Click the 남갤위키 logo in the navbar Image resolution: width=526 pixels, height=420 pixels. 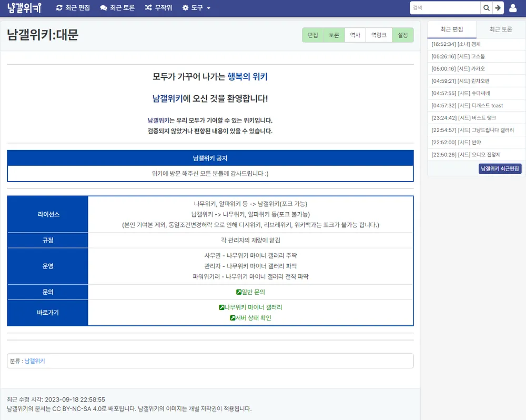tap(24, 8)
